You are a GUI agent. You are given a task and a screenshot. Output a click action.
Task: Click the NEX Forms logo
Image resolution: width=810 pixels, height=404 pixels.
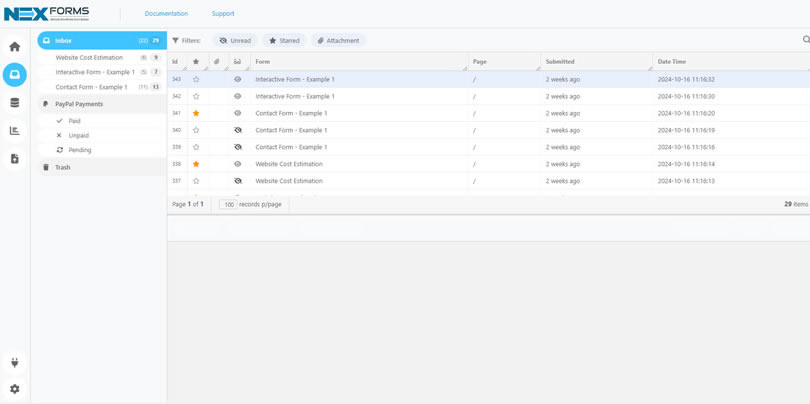click(x=46, y=13)
